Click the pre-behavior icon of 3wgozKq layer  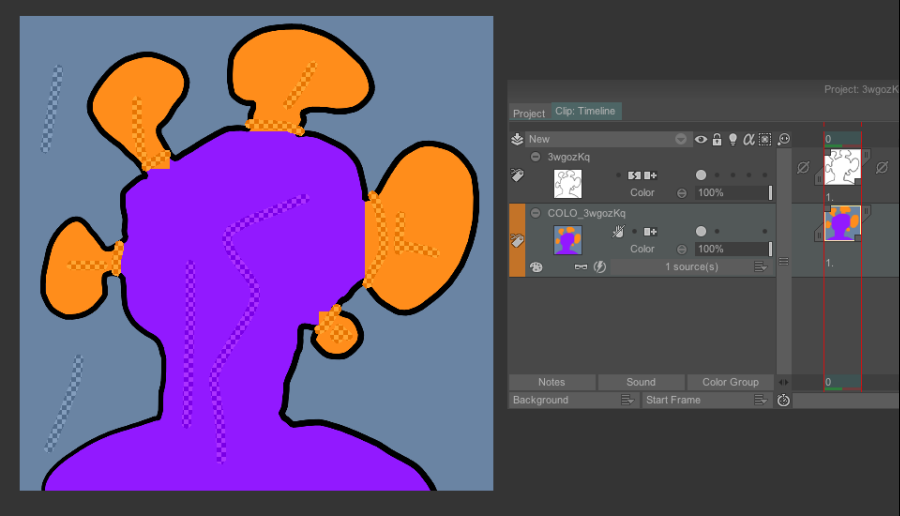(x=803, y=168)
